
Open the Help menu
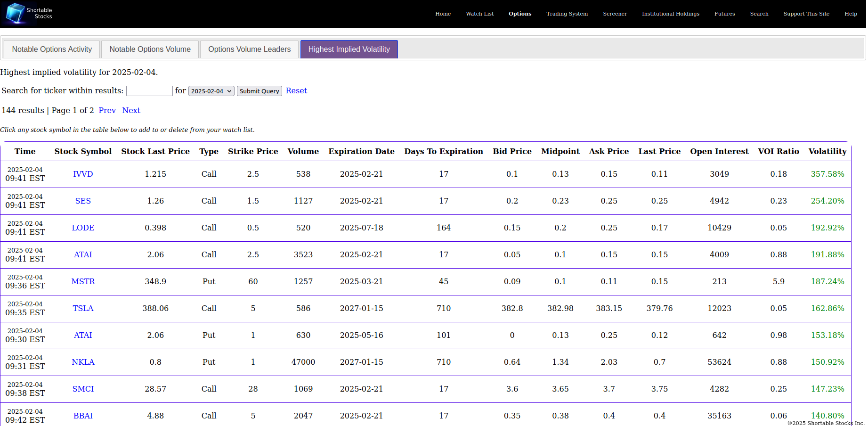(x=851, y=14)
